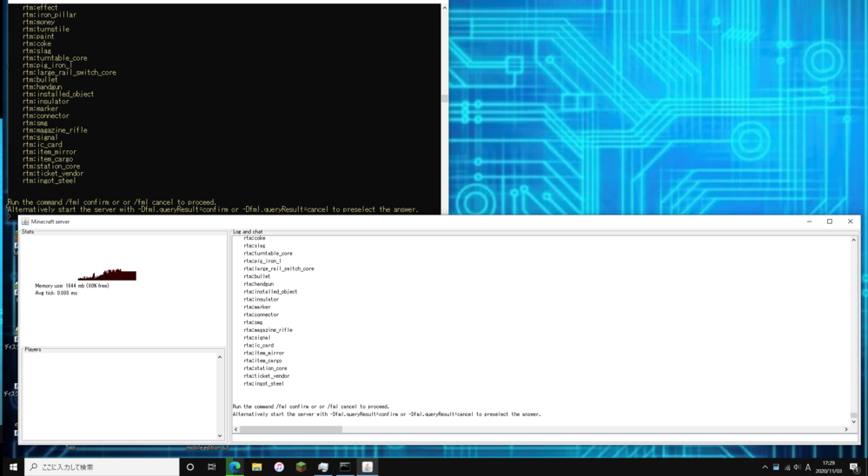Click the left arrow of log horizontal scrollbar
Viewport: 868px width, 476px height.
point(235,429)
